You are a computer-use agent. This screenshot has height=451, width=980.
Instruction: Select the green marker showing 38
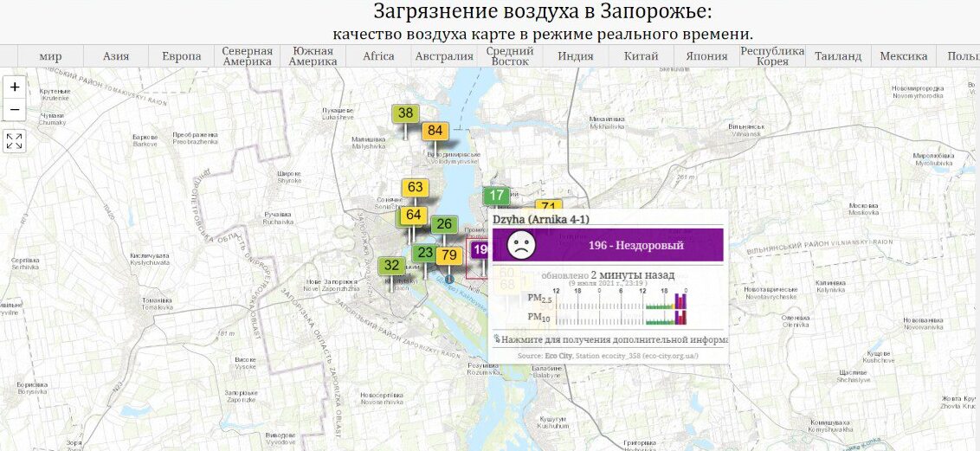(405, 113)
